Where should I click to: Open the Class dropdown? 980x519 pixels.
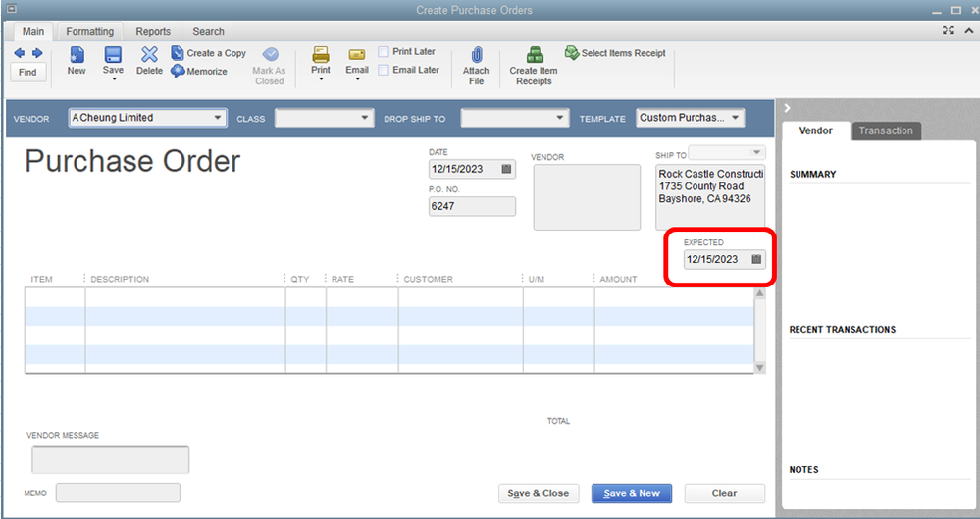point(364,118)
